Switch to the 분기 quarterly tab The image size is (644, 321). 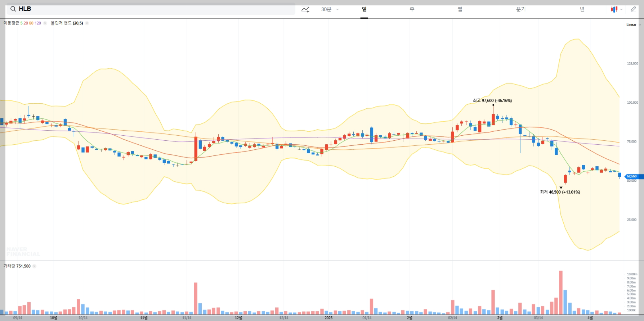click(521, 9)
